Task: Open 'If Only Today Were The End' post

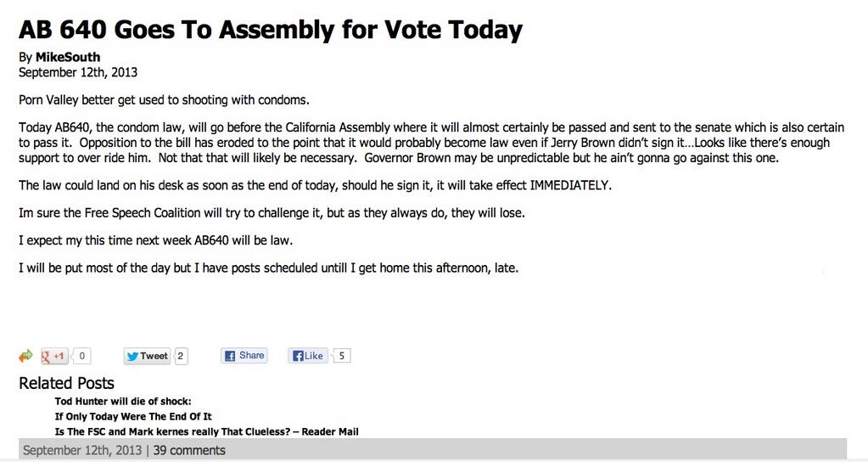Action: click(133, 416)
